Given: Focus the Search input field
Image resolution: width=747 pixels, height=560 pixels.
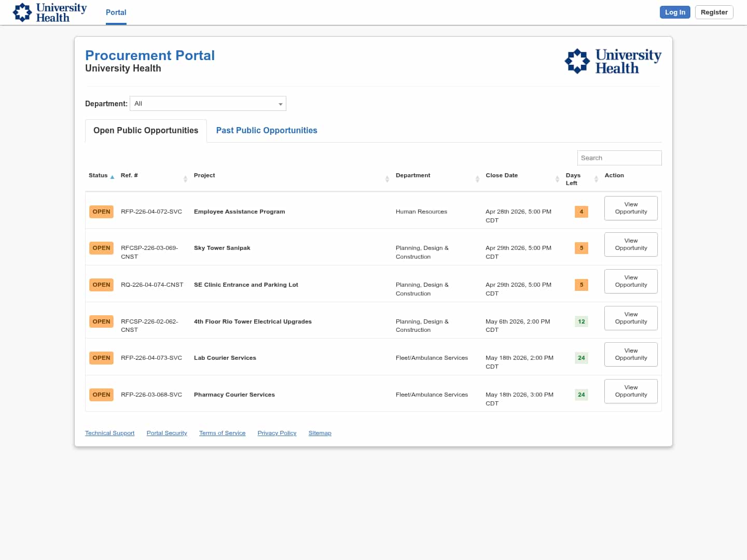Looking at the screenshot, I should point(619,158).
